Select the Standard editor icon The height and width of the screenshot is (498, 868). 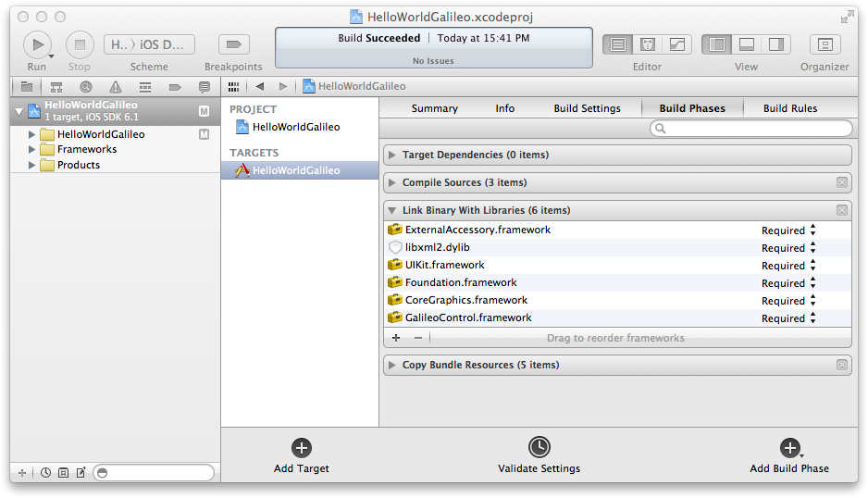618,44
